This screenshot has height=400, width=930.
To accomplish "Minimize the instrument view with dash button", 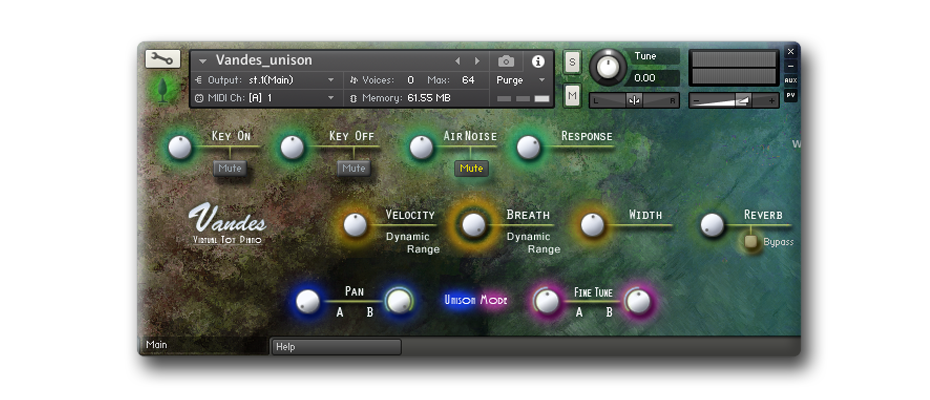I will click(791, 66).
